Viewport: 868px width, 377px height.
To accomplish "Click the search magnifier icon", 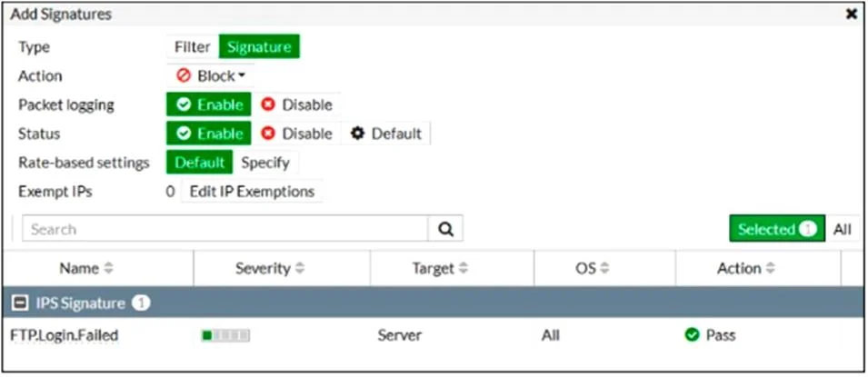I will tap(445, 229).
